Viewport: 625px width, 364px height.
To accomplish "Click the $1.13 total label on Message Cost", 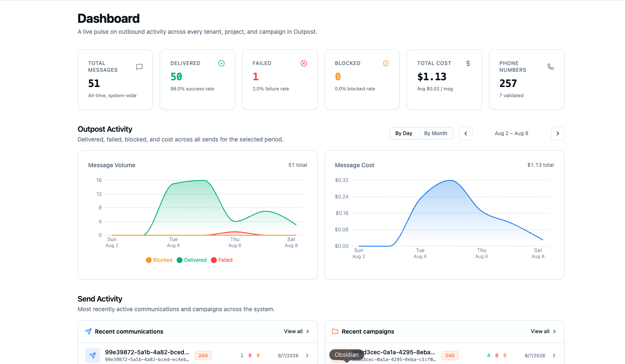I will pyautogui.click(x=540, y=165).
